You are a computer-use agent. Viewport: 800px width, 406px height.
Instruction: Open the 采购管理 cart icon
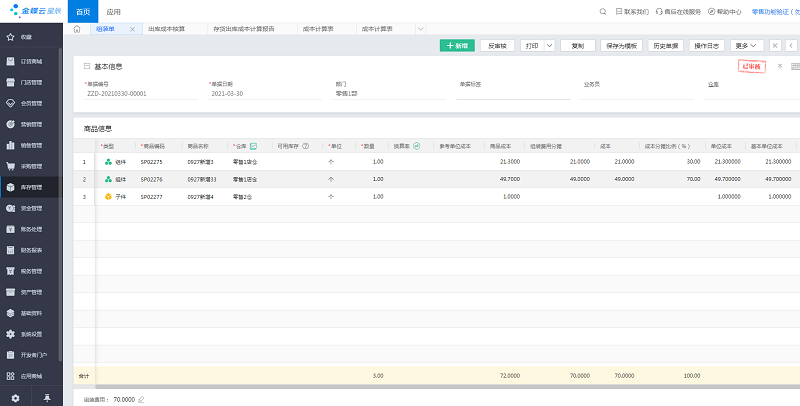pyautogui.click(x=12, y=166)
